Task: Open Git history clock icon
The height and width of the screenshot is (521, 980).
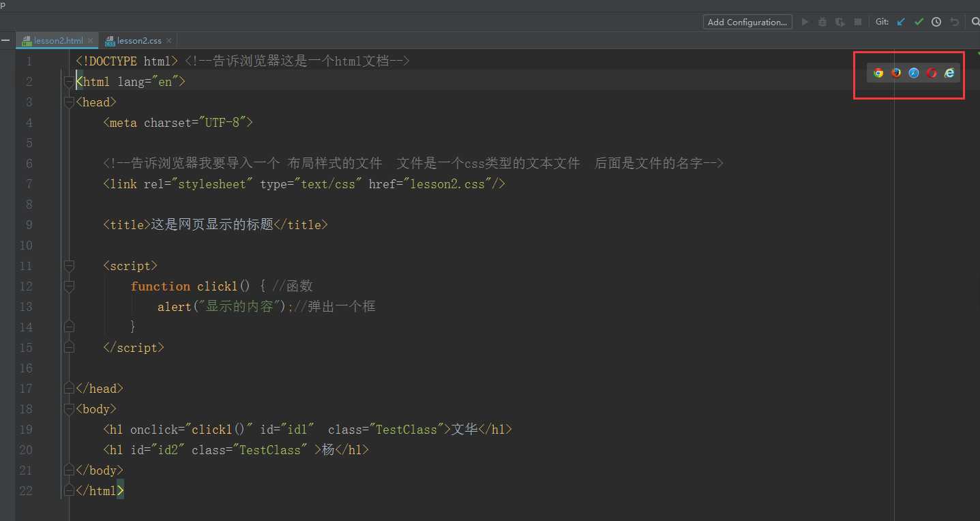Action: [936, 22]
